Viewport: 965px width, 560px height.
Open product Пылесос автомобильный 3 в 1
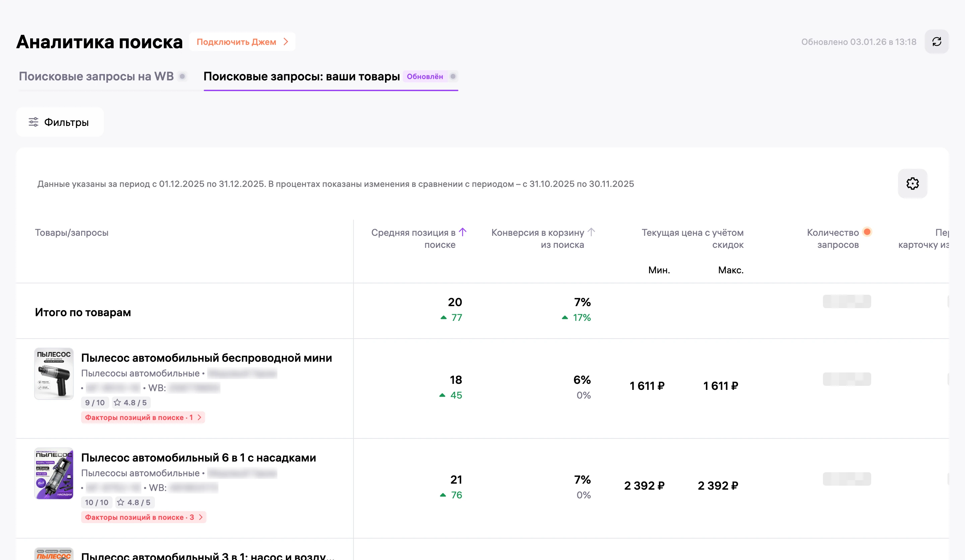coord(207,556)
